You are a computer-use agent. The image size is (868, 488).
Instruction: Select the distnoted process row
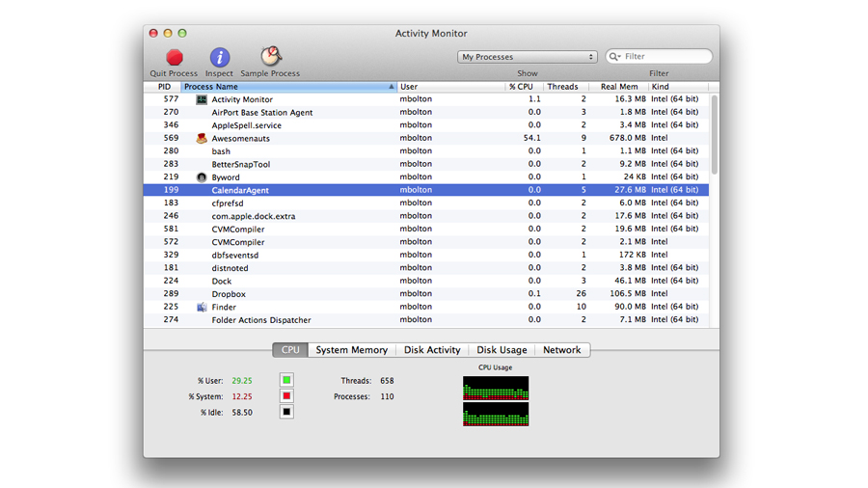(x=426, y=268)
